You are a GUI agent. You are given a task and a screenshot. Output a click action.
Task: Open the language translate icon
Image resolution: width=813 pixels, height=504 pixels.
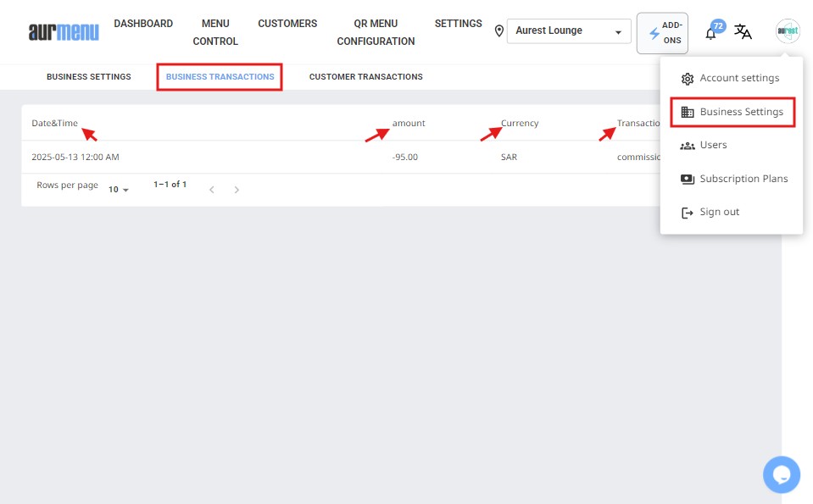tap(743, 32)
